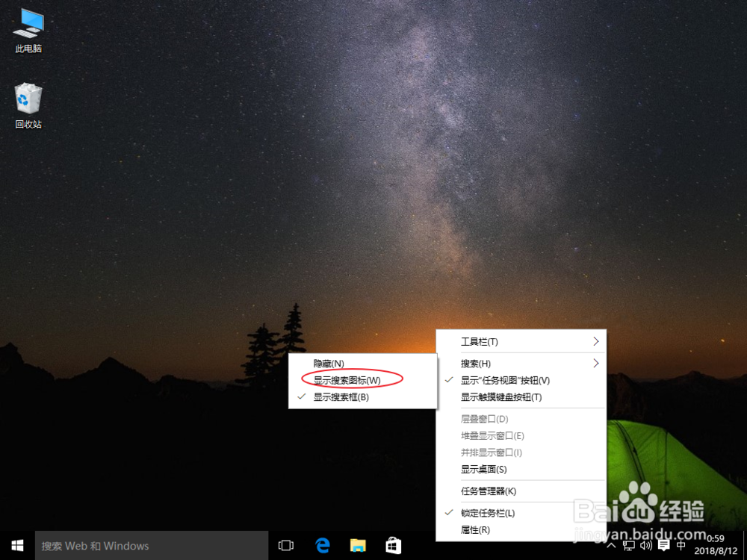Open File Explorer from the taskbar
747x560 pixels.
click(358, 545)
